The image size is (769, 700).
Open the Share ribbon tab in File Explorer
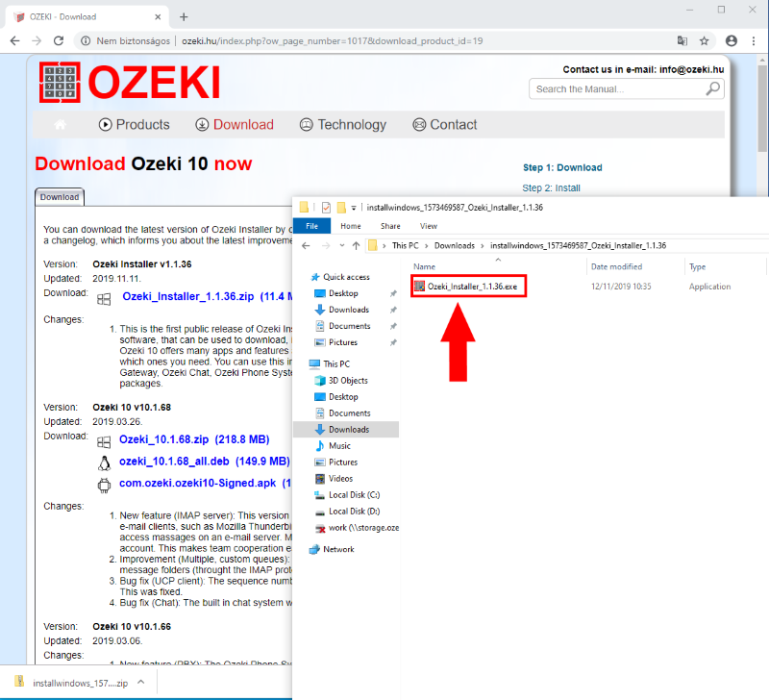click(390, 226)
